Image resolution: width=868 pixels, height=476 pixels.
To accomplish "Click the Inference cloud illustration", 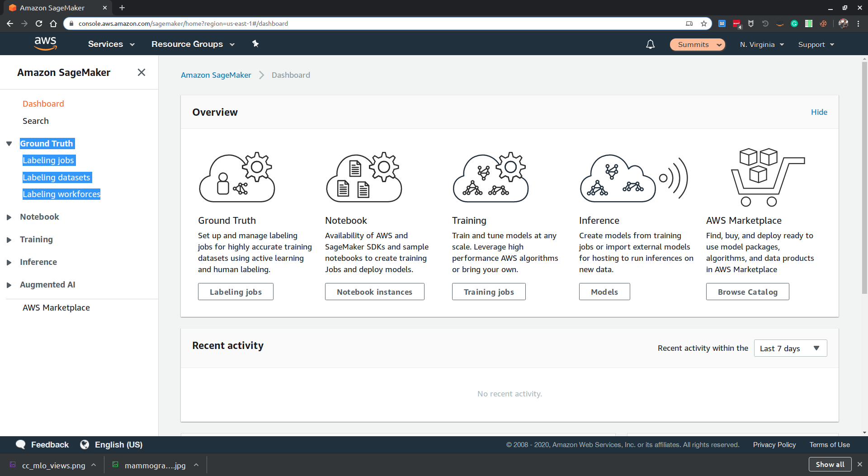I will [x=634, y=178].
